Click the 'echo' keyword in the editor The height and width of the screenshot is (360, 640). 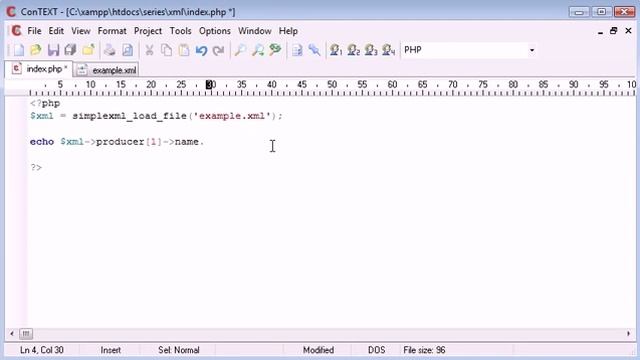tap(42, 142)
